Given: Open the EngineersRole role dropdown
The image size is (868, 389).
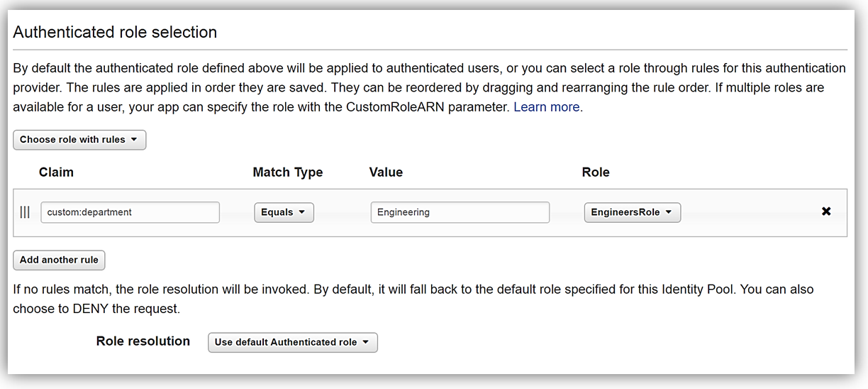Looking at the screenshot, I should coord(633,212).
